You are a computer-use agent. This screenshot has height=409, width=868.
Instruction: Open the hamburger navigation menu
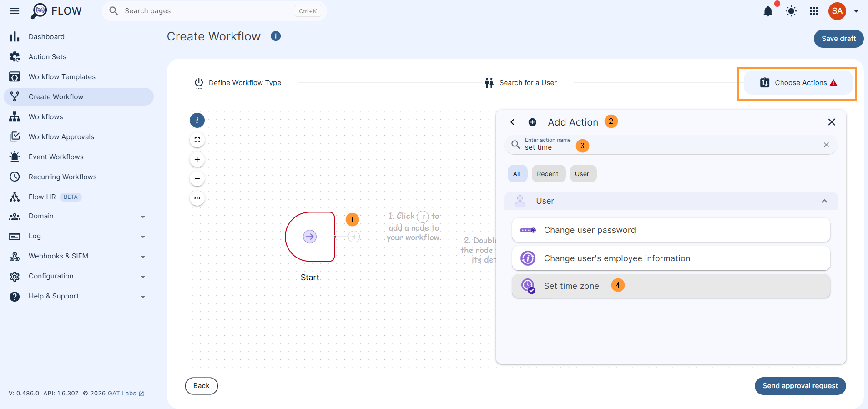(15, 11)
